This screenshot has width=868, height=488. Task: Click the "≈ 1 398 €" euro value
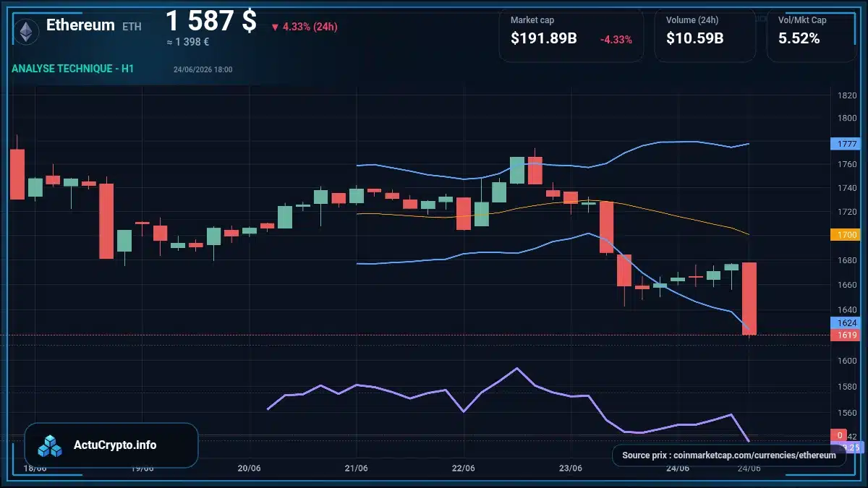pos(188,42)
